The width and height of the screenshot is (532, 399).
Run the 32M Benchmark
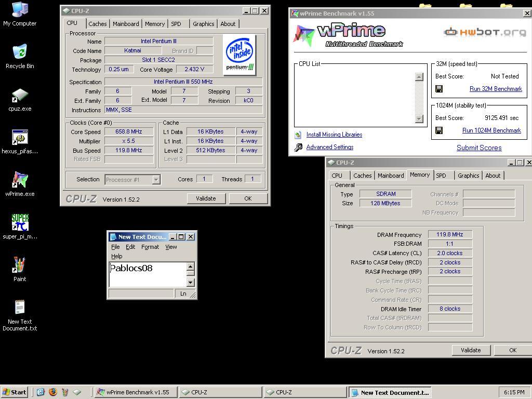click(496, 89)
